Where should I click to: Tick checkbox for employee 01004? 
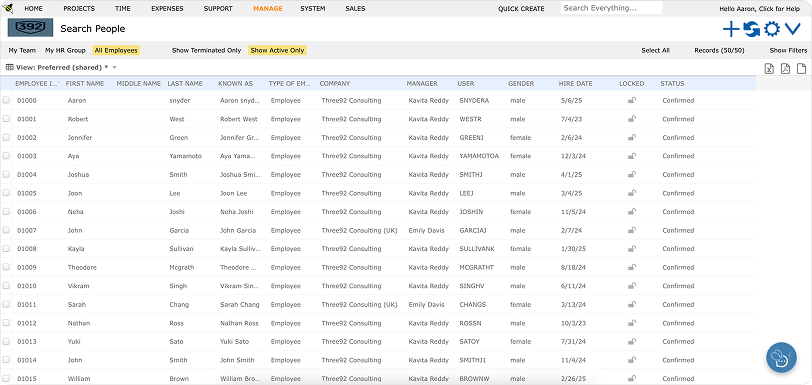(6, 175)
